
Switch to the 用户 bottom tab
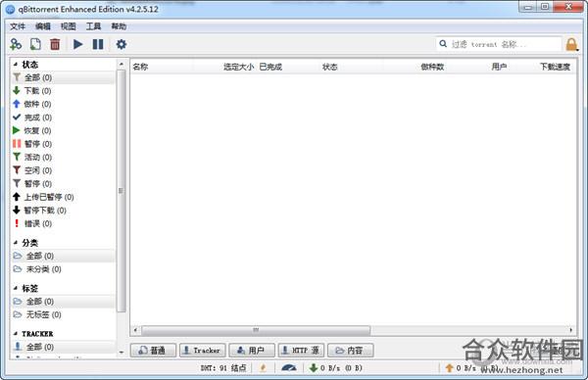click(252, 351)
